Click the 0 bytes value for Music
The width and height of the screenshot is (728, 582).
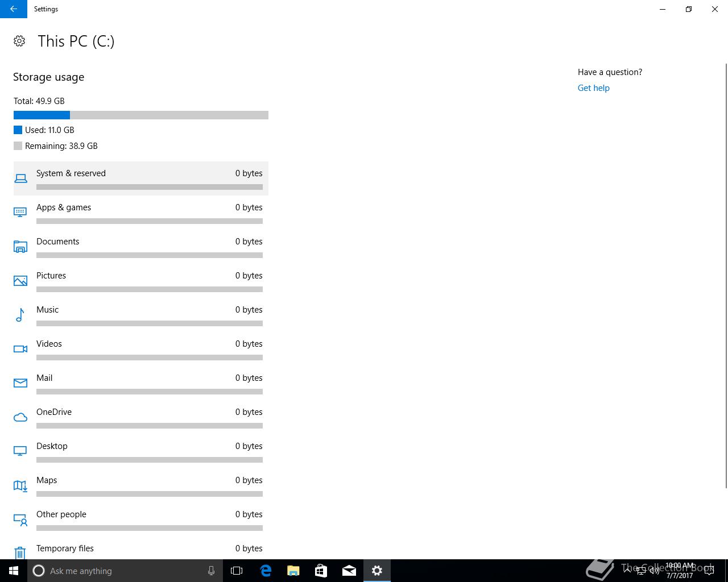pos(249,310)
